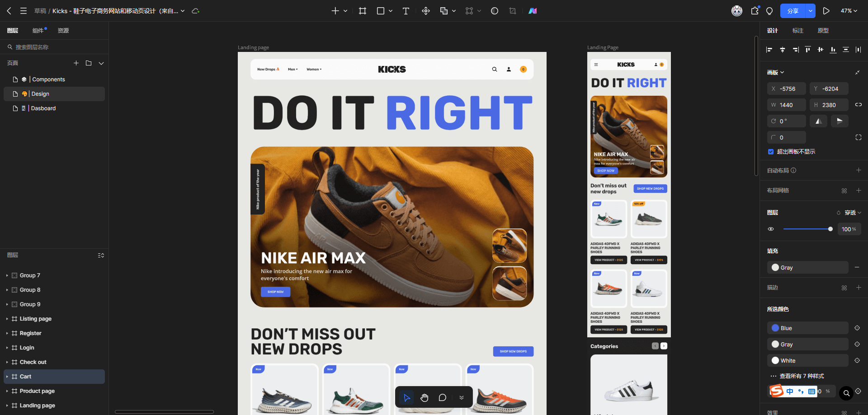Click the Blue selected color swatch
868x415 pixels.
coord(775,328)
